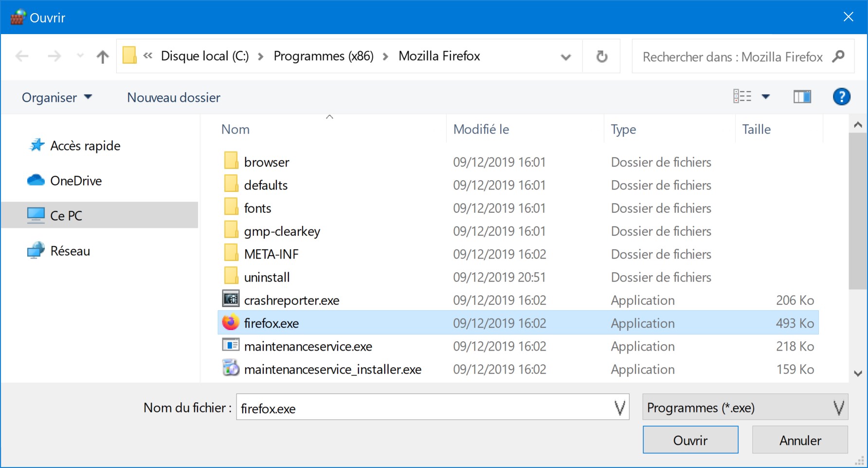Click the firewall icon in title bar
Screen dimensions: 868x468
pyautogui.click(x=18, y=17)
